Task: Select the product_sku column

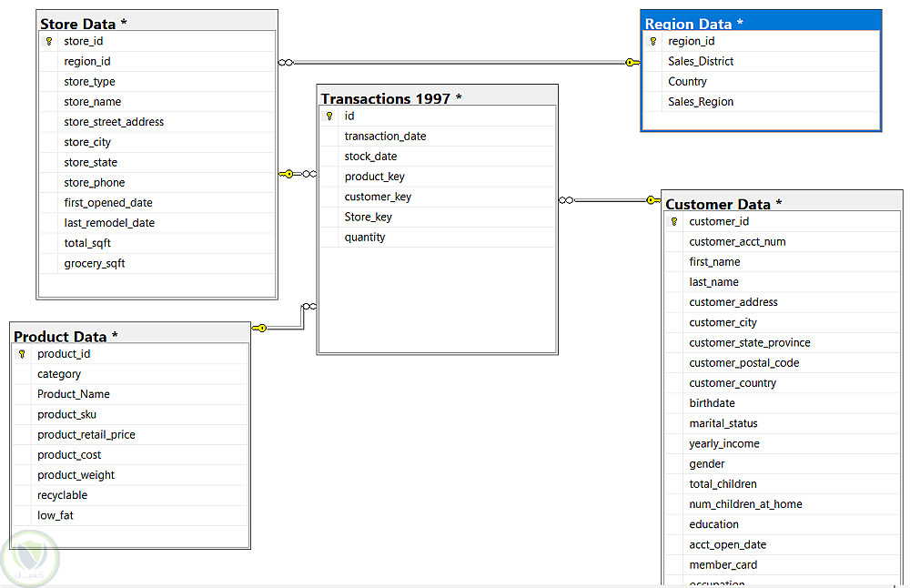Action: 130,414
